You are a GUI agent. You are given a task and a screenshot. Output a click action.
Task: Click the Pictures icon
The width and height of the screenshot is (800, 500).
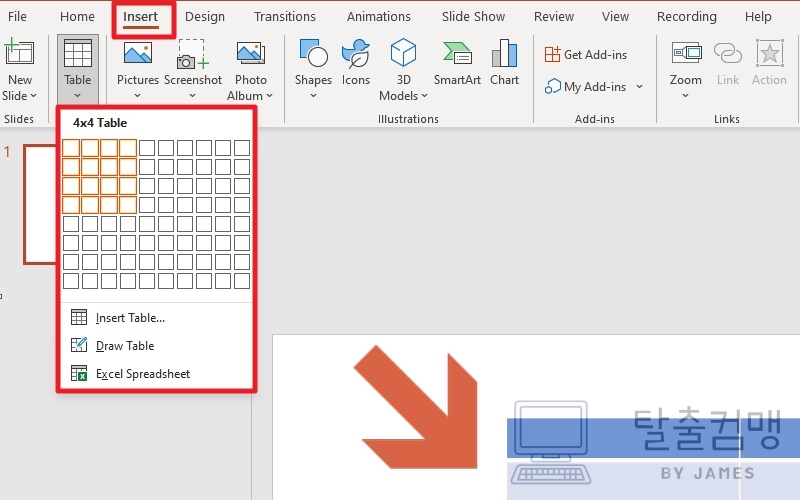[138, 53]
